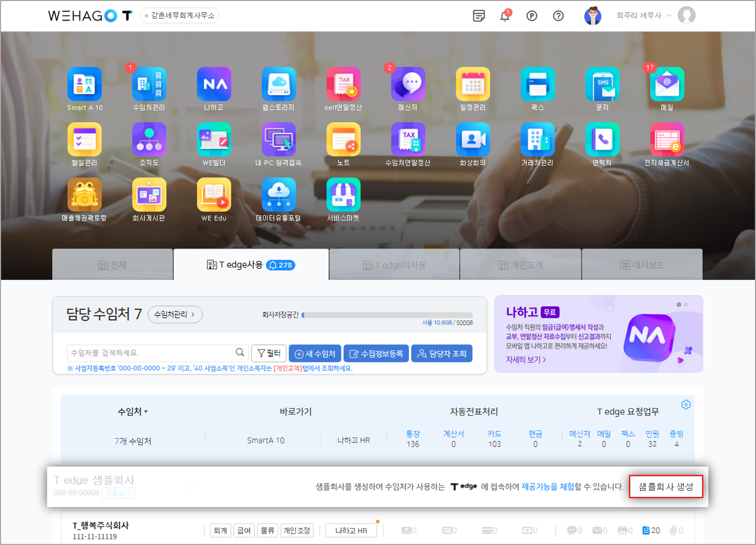Image resolution: width=756 pixels, height=545 pixels.
Task: Click the 샘플회사 생성 button
Action: [665, 487]
